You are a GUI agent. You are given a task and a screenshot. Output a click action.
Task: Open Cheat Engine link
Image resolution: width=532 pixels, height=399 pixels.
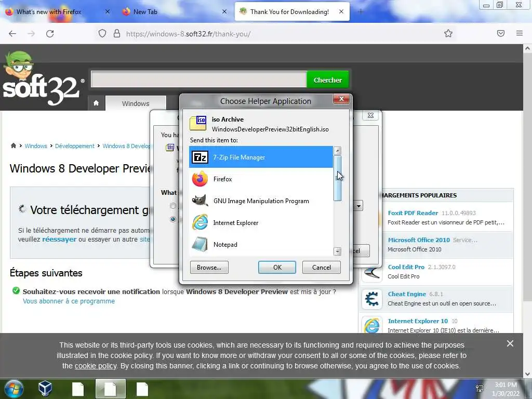click(x=407, y=294)
